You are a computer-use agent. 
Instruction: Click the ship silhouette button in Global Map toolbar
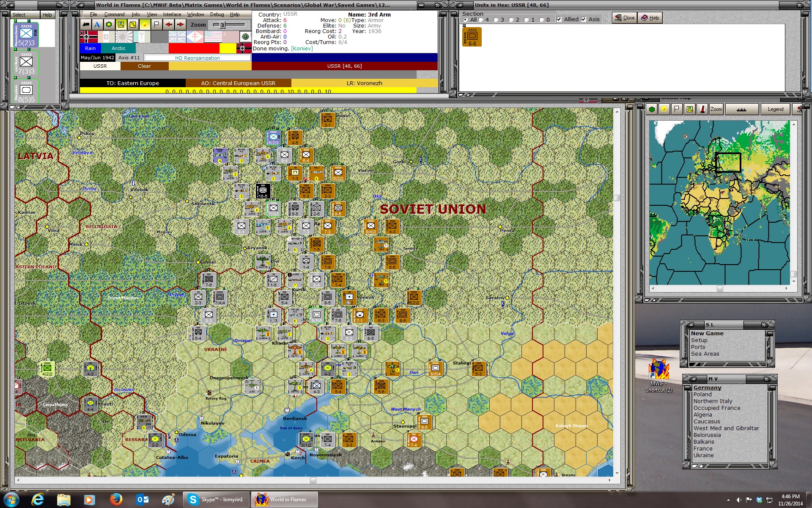pyautogui.click(x=741, y=109)
